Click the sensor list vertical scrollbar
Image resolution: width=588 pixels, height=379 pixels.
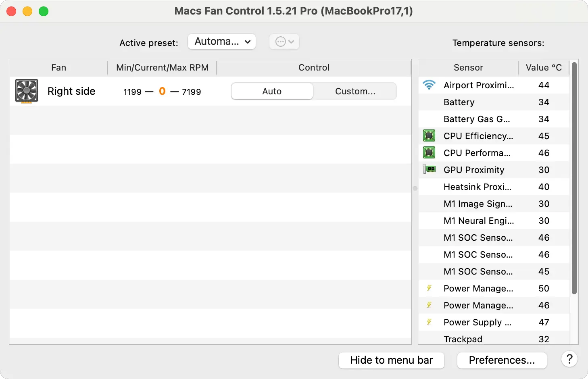pos(574,177)
